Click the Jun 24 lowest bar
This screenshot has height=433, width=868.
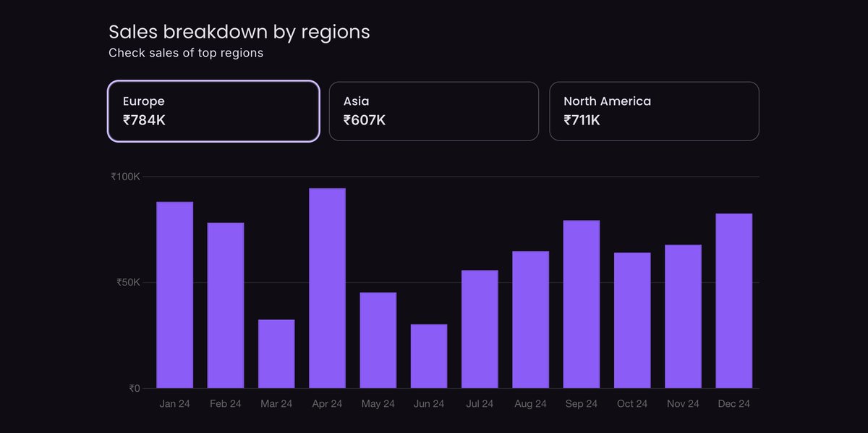(429, 356)
